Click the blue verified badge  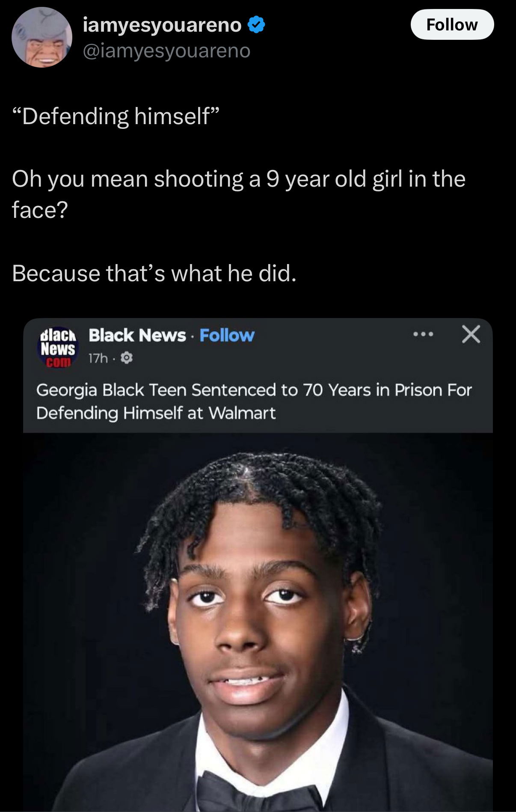point(256,25)
